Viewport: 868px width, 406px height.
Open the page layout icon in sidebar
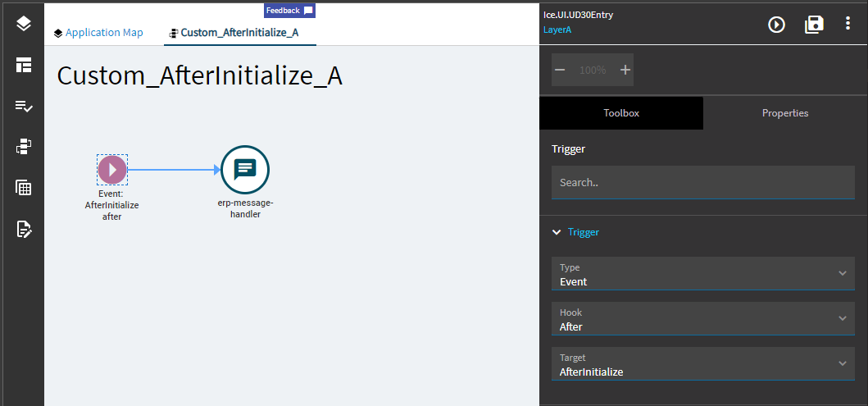pos(23,66)
